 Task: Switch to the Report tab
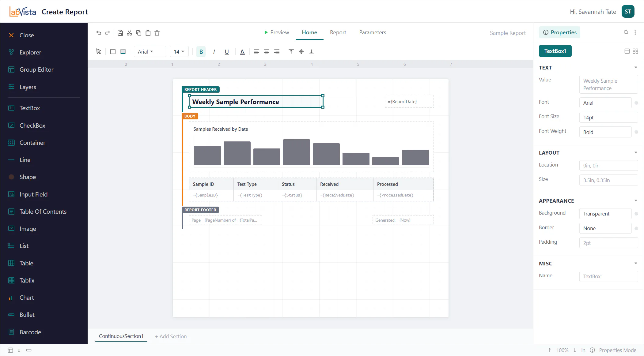pos(338,32)
